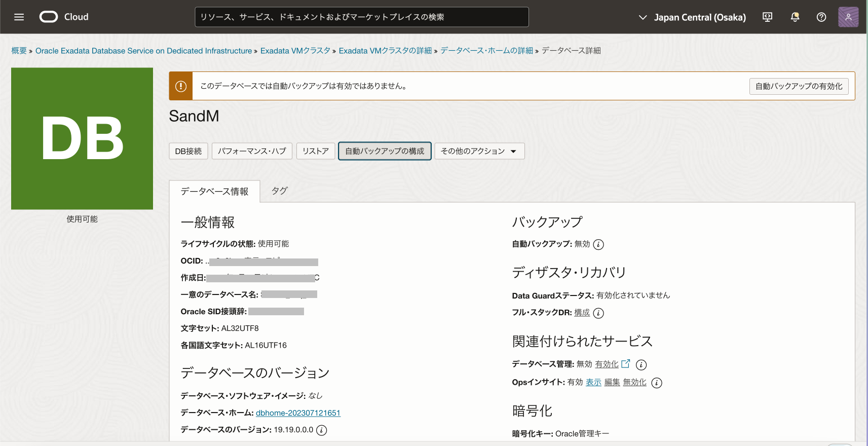Viewport: 868px width, 446px height.
Task: Expand the Japan Central (Osaka) region selector
Action: [692, 17]
